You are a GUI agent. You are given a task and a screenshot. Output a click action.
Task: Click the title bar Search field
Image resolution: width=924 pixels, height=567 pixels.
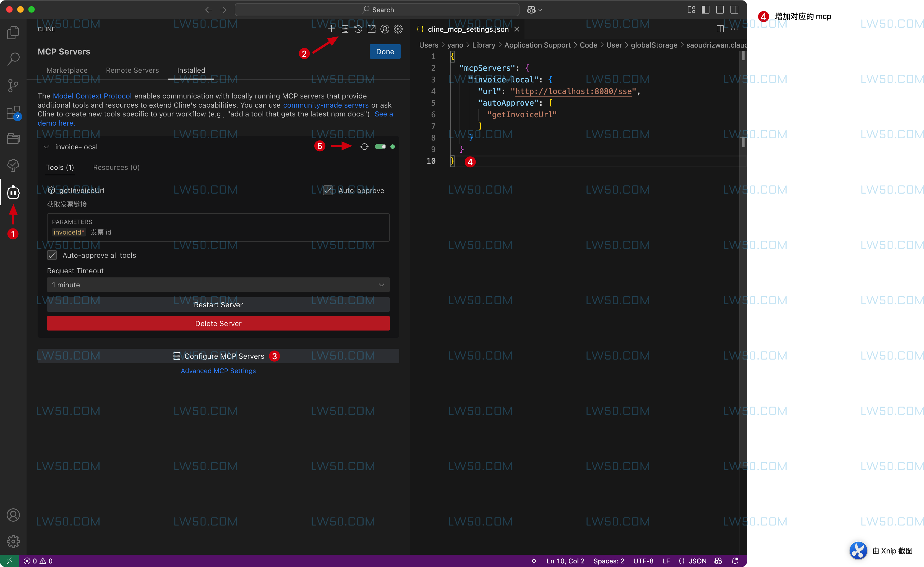[377, 10]
